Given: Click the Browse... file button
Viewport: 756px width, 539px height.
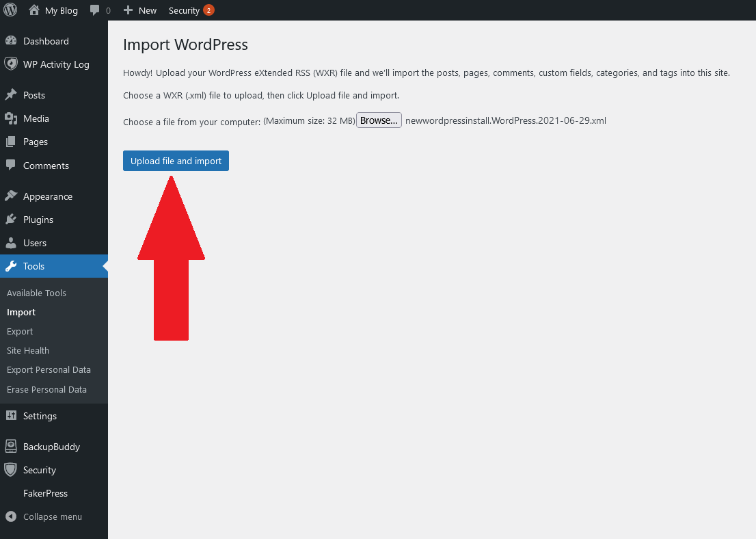Looking at the screenshot, I should point(379,120).
